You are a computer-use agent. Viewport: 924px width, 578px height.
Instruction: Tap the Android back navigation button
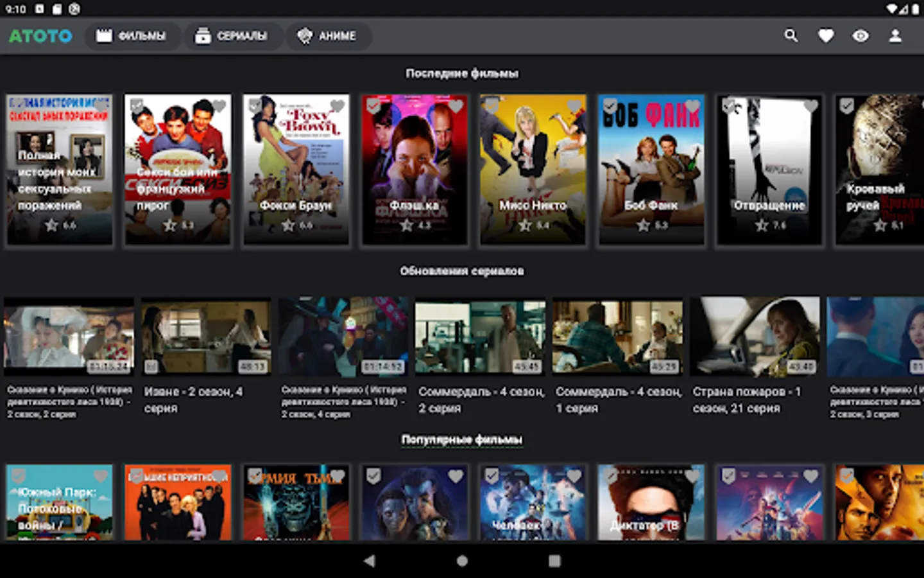tap(369, 561)
